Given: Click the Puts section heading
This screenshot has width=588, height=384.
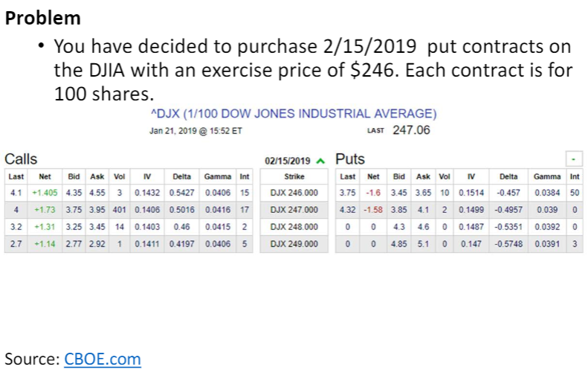Looking at the screenshot, I should pos(350,159).
